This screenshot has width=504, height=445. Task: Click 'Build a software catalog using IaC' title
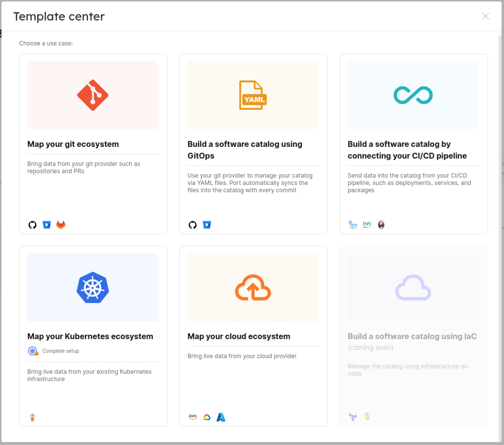[412, 336]
